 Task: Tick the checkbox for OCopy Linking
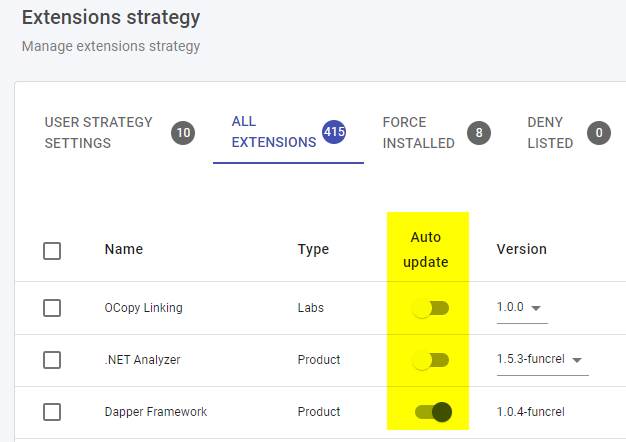point(52,308)
